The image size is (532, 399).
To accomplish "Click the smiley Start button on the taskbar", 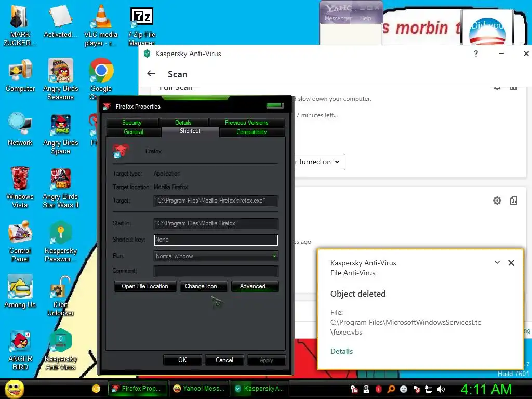I will click(x=14, y=389).
